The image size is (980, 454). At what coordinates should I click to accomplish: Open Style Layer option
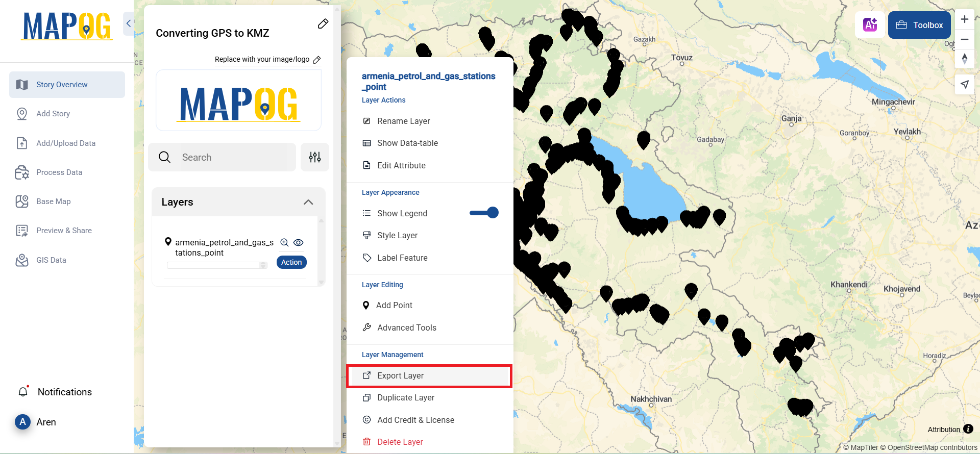click(397, 235)
